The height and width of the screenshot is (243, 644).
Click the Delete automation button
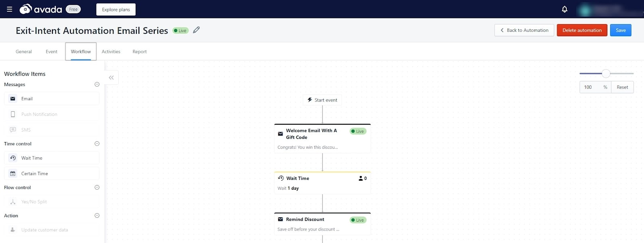582,30
